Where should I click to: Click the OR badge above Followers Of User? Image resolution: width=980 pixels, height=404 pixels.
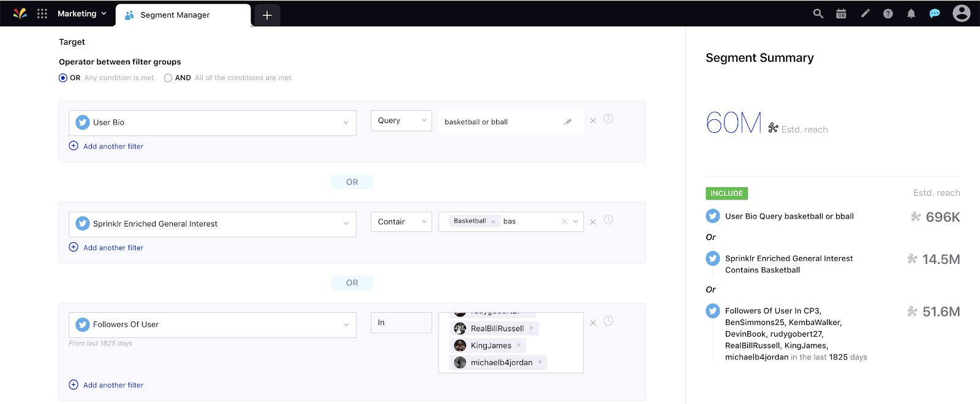click(352, 283)
